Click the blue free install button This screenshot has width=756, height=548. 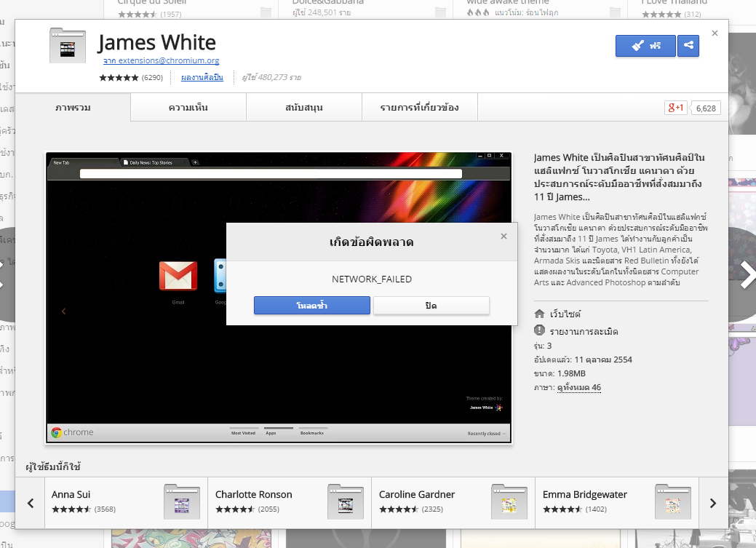point(645,46)
